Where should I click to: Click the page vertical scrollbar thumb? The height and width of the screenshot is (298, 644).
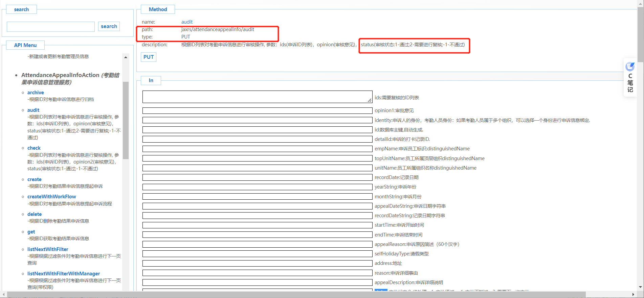tap(640, 34)
